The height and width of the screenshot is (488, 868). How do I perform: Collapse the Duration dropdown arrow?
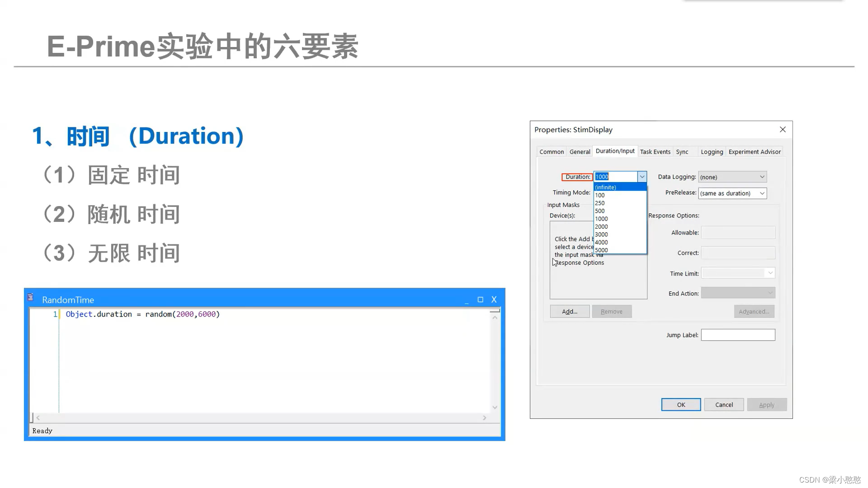pos(642,177)
